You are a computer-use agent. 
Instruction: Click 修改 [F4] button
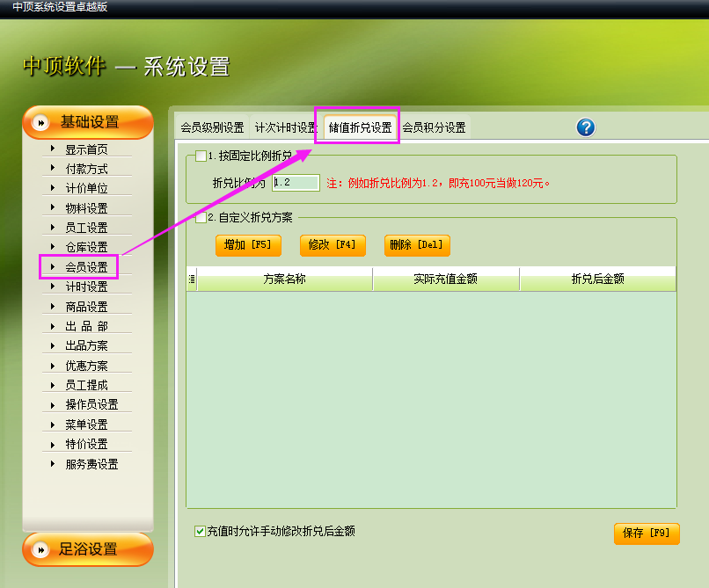(x=333, y=245)
